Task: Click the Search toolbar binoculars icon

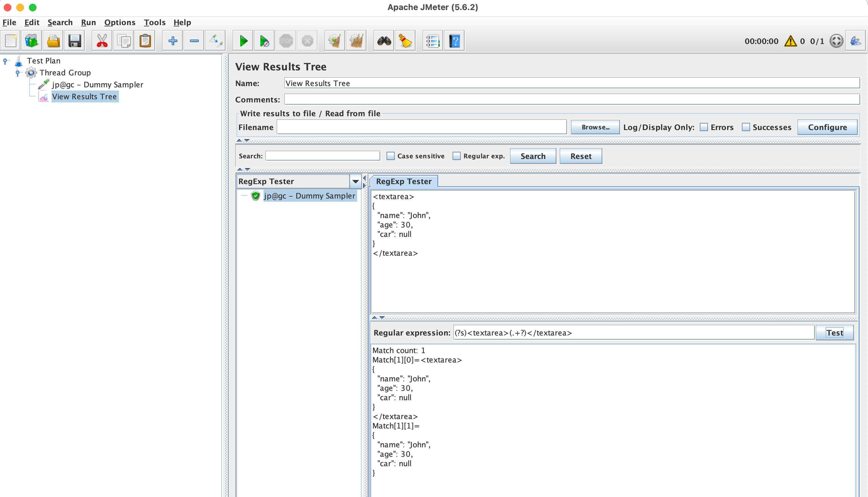Action: (384, 40)
